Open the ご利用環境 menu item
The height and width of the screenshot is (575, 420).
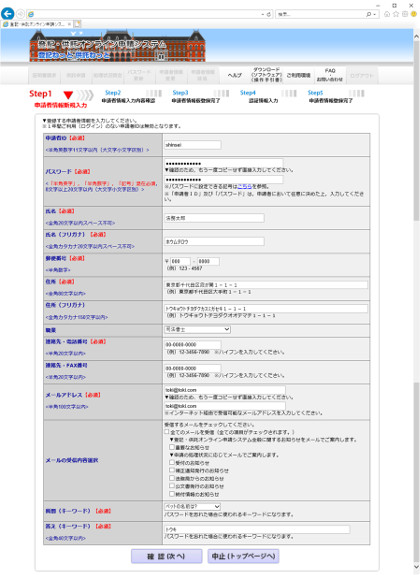click(x=298, y=75)
